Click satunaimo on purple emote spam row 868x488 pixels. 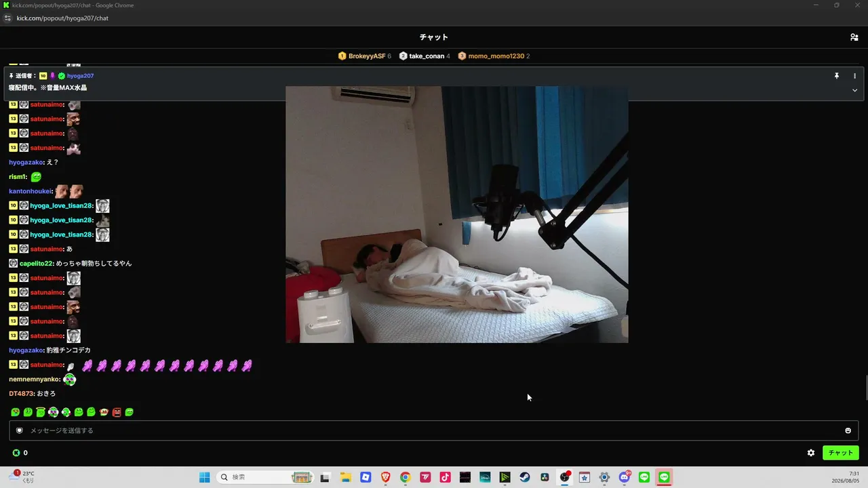(47, 365)
